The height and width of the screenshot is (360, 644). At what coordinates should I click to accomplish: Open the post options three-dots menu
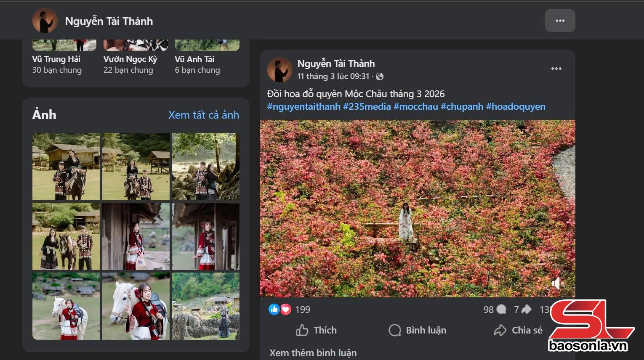point(556,69)
